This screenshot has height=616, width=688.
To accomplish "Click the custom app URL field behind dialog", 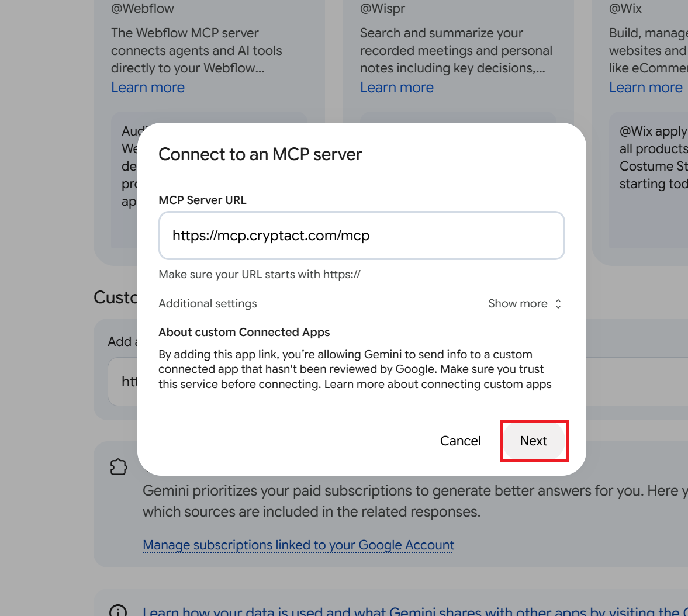I will tap(123, 381).
